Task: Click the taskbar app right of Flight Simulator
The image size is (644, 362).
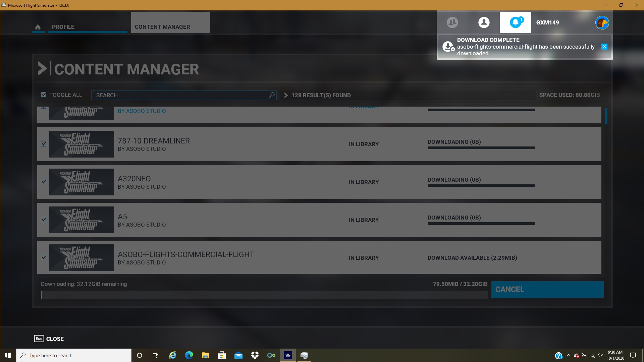Action: click(x=304, y=355)
